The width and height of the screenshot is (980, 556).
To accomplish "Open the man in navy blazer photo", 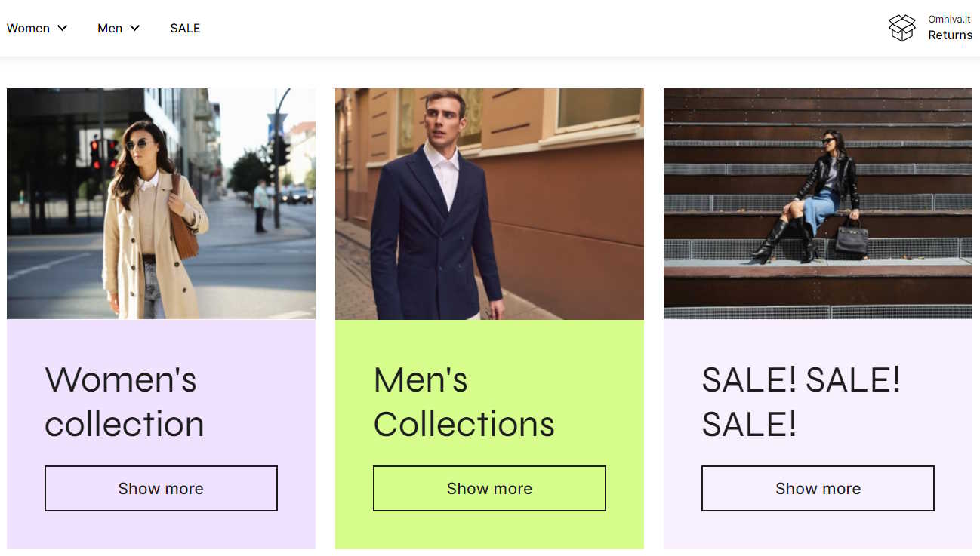I will pos(489,204).
